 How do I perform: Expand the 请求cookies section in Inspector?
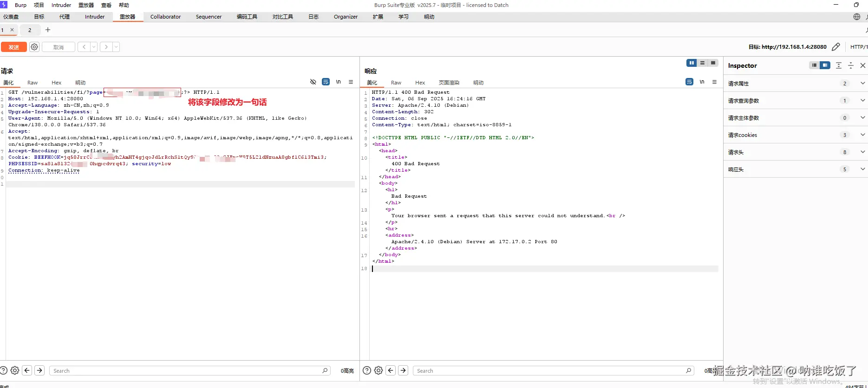coord(862,135)
